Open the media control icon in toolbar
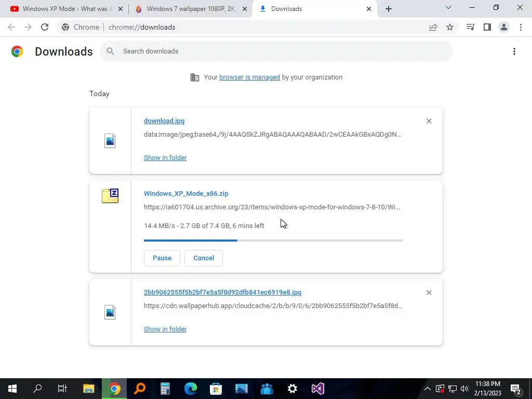The height and width of the screenshot is (399, 532). [470, 27]
